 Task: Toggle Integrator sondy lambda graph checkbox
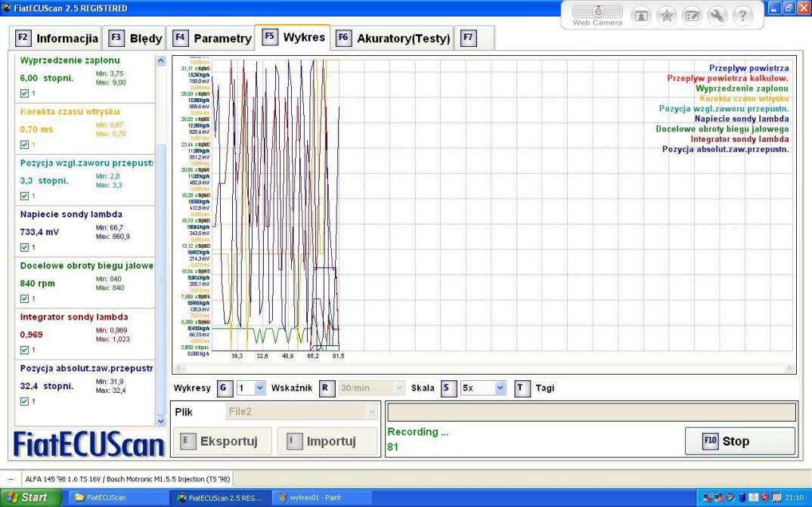[24, 351]
